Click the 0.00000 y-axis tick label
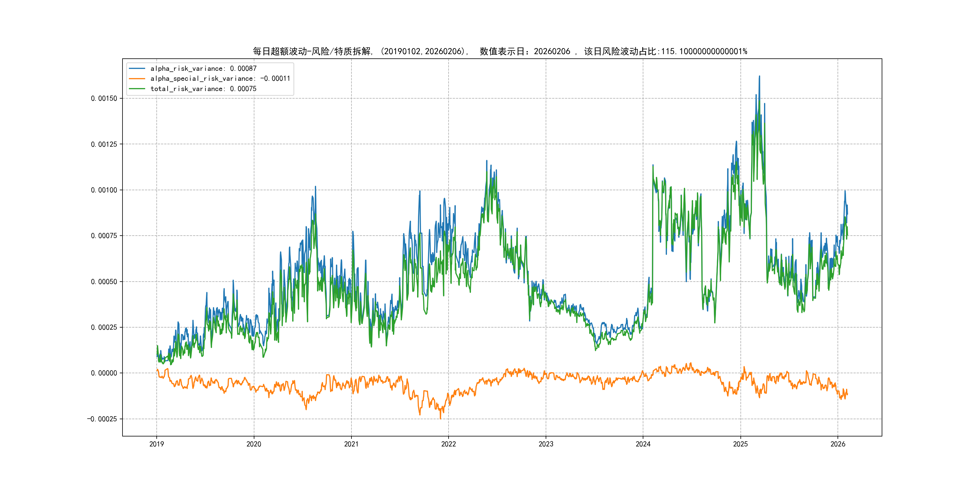The width and height of the screenshot is (980, 490). [x=104, y=373]
